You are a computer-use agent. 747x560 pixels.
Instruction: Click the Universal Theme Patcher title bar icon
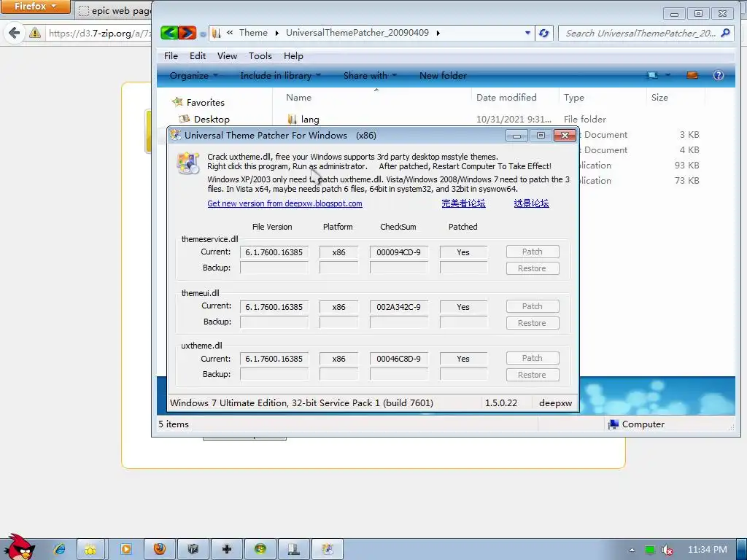tap(175, 135)
